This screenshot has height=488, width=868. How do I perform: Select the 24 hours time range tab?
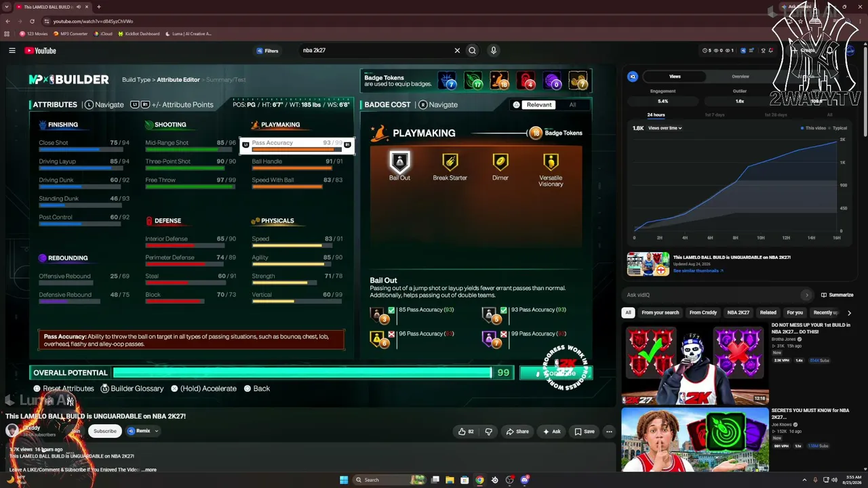click(x=656, y=115)
